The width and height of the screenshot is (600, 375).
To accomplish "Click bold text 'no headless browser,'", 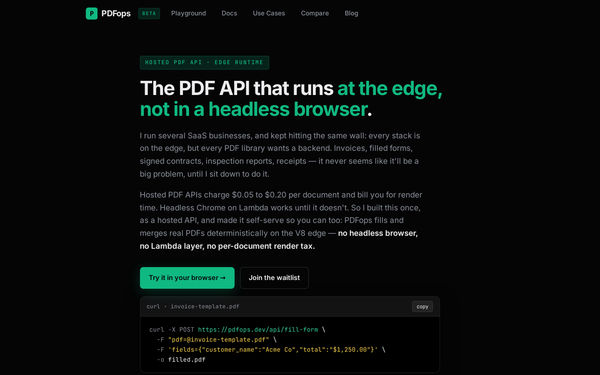I will click(378, 233).
